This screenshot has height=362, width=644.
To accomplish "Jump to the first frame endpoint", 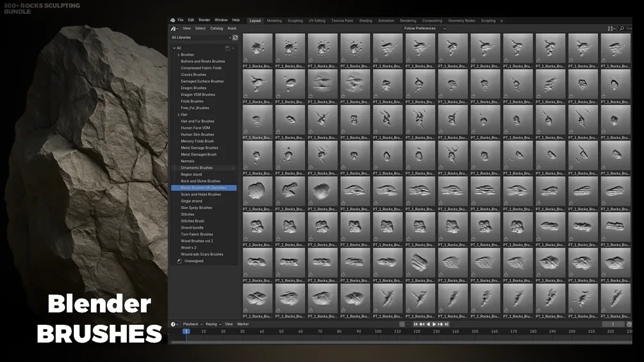I will (415, 324).
